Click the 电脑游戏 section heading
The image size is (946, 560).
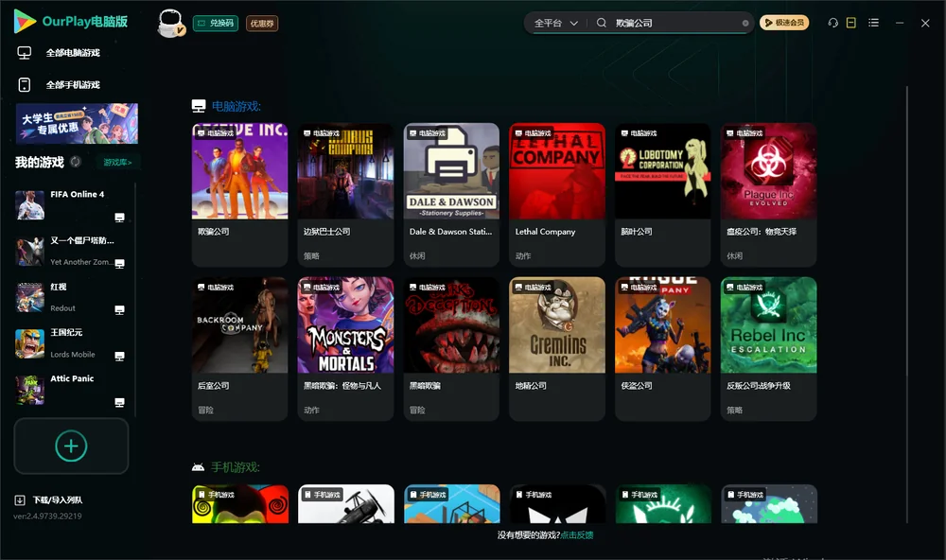click(x=236, y=106)
